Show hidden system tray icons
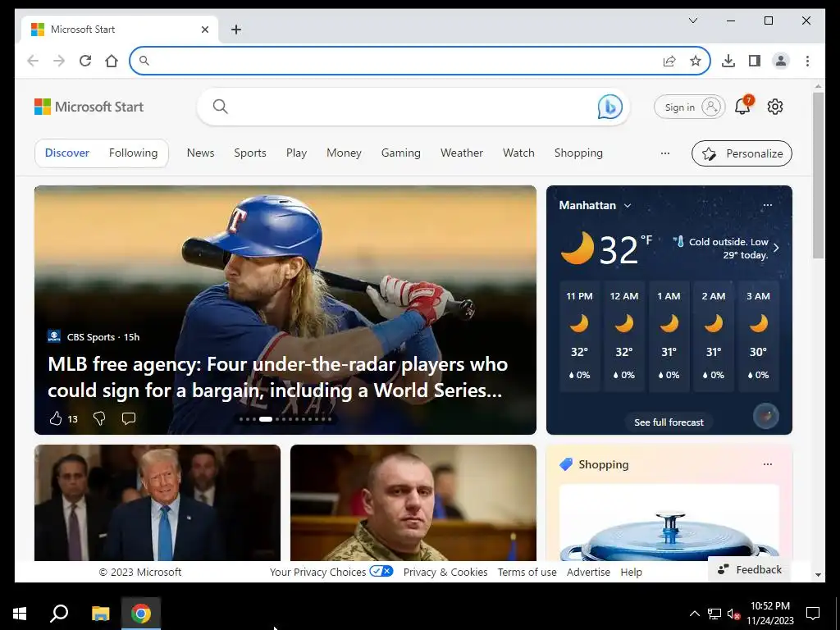840x630 pixels. coord(694,614)
